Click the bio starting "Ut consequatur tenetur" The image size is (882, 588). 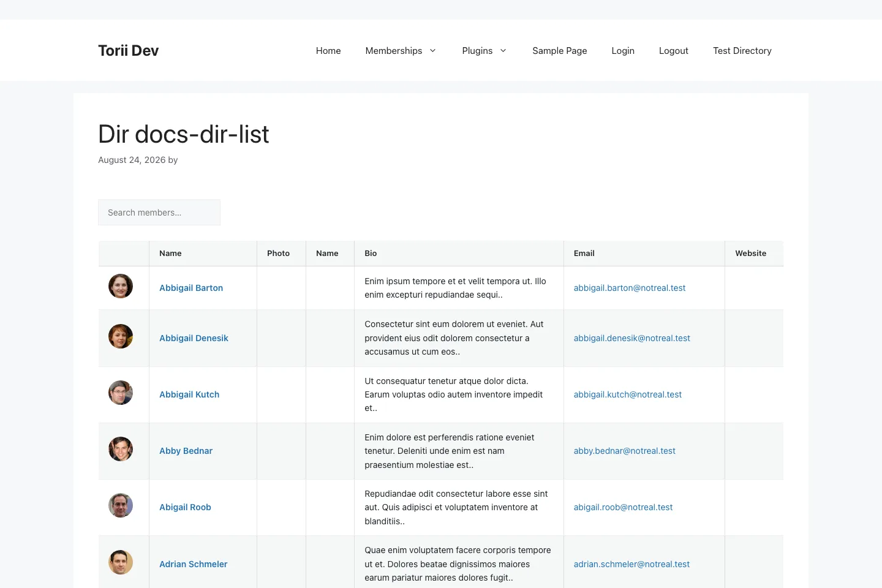tap(453, 394)
